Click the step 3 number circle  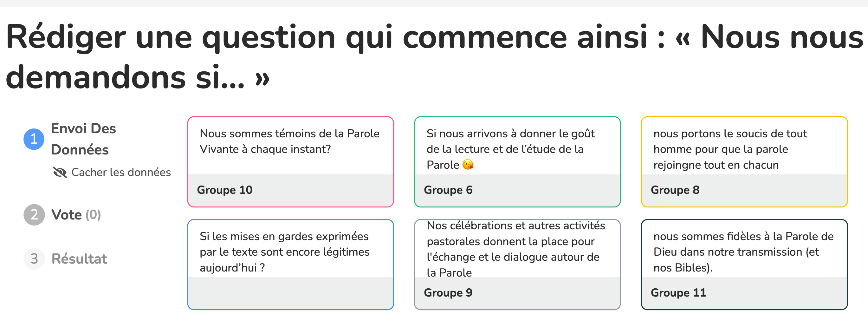[34, 259]
